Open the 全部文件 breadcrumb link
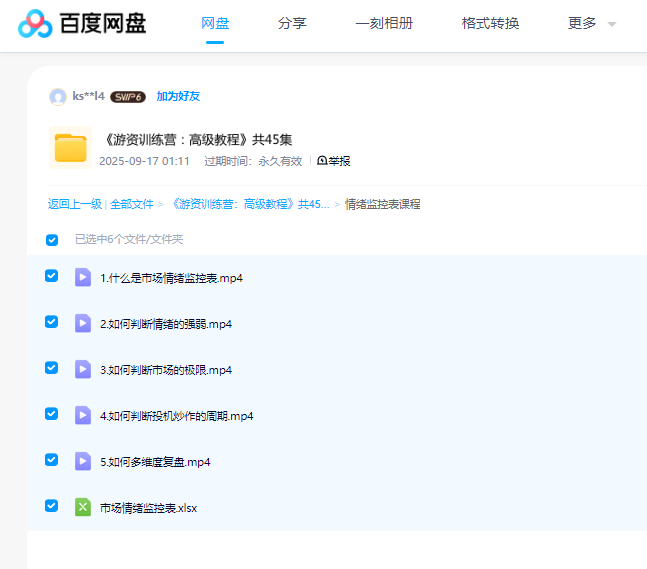Image resolution: width=647 pixels, height=569 pixels. [x=131, y=204]
